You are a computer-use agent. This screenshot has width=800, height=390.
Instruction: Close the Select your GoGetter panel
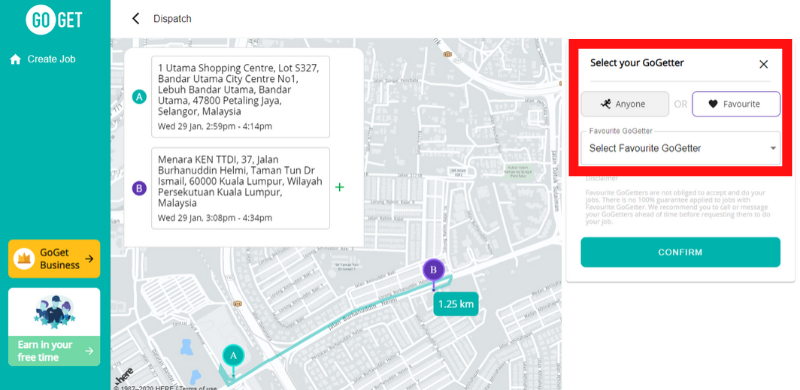coord(763,64)
